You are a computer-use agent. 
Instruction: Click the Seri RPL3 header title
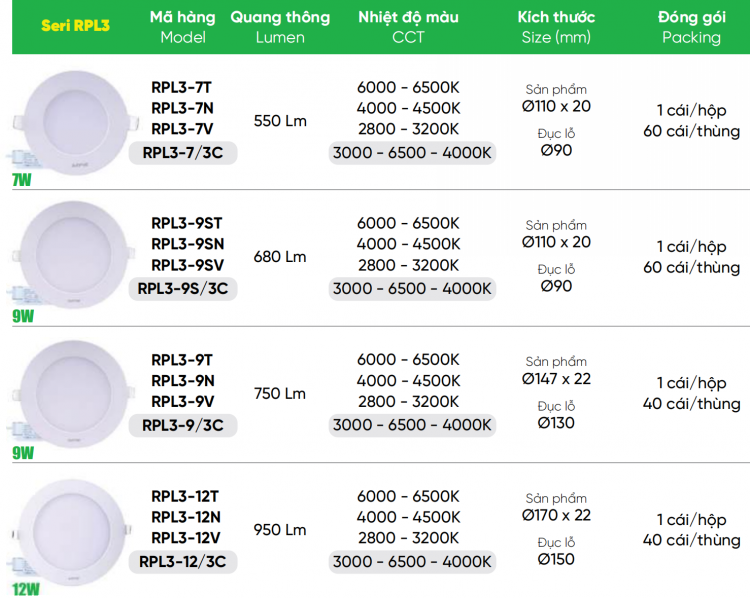click(x=76, y=27)
